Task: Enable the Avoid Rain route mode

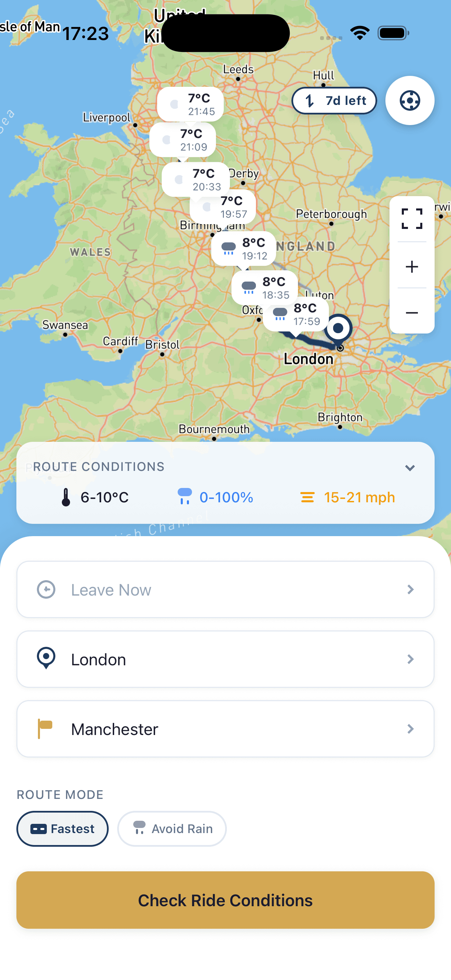Action: click(172, 829)
